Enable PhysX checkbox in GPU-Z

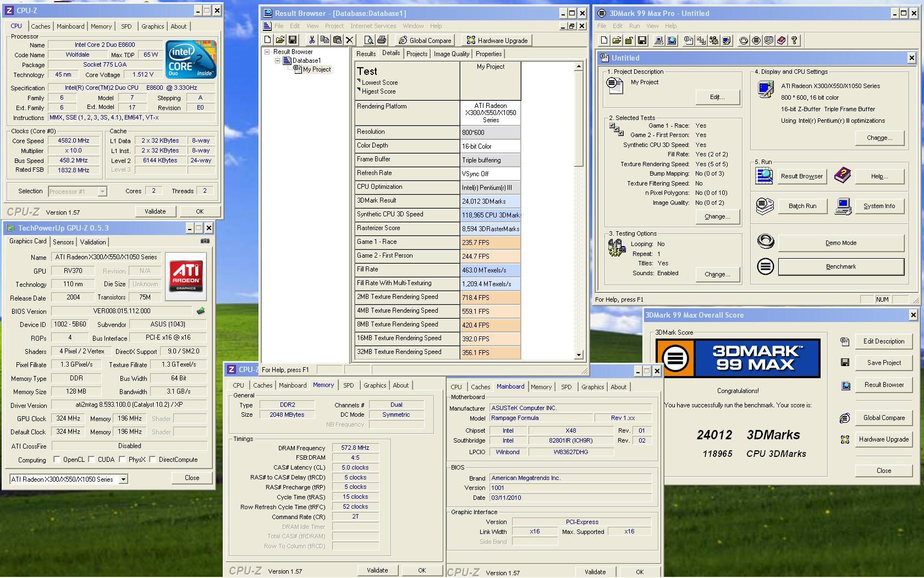click(x=122, y=459)
